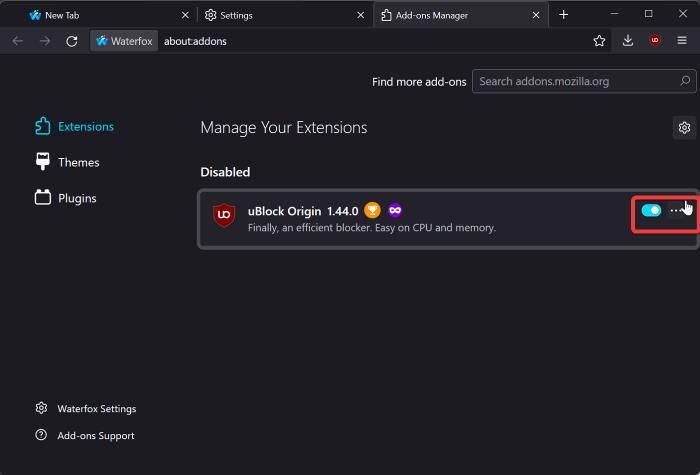Select the Add-ons Manager tab
This screenshot has width=700, height=475.
(x=461, y=15)
